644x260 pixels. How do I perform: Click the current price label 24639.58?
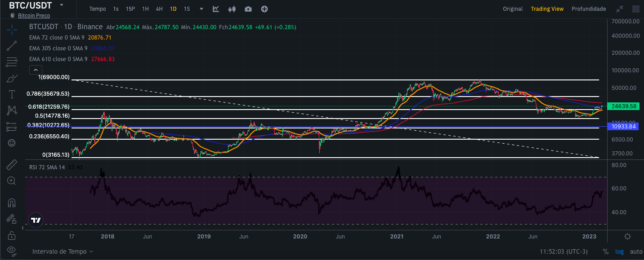(624, 106)
